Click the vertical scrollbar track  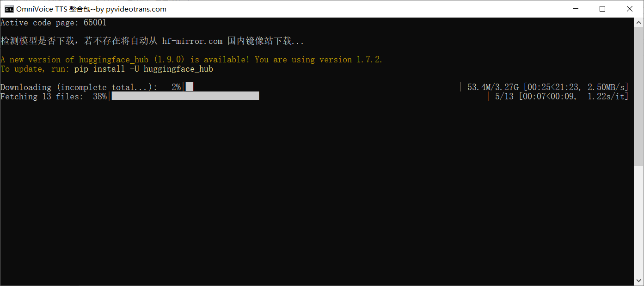click(x=639, y=208)
